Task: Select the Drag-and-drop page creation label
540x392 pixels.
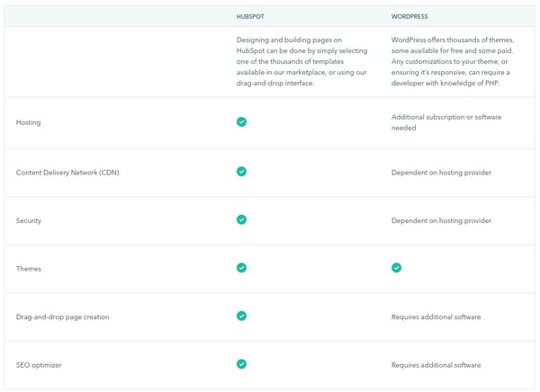Action: coord(63,317)
